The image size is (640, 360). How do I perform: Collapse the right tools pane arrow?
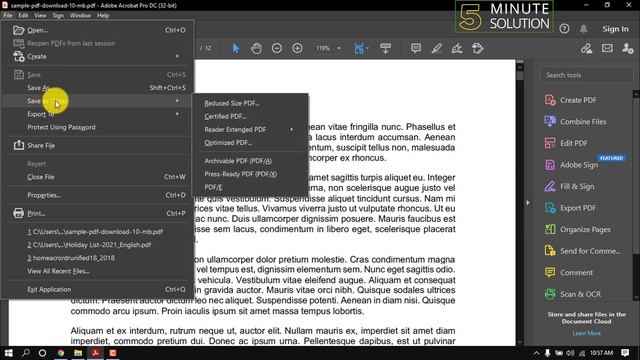coord(528,202)
